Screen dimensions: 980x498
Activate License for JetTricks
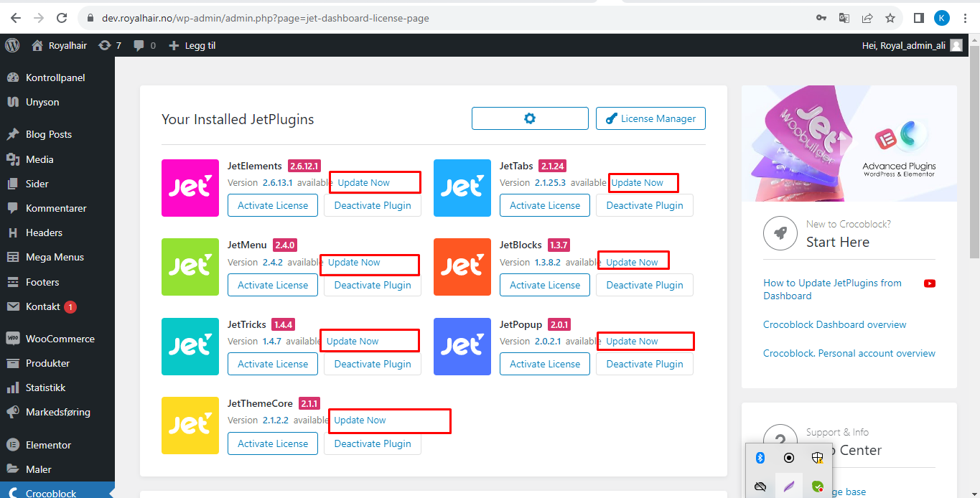(x=273, y=364)
